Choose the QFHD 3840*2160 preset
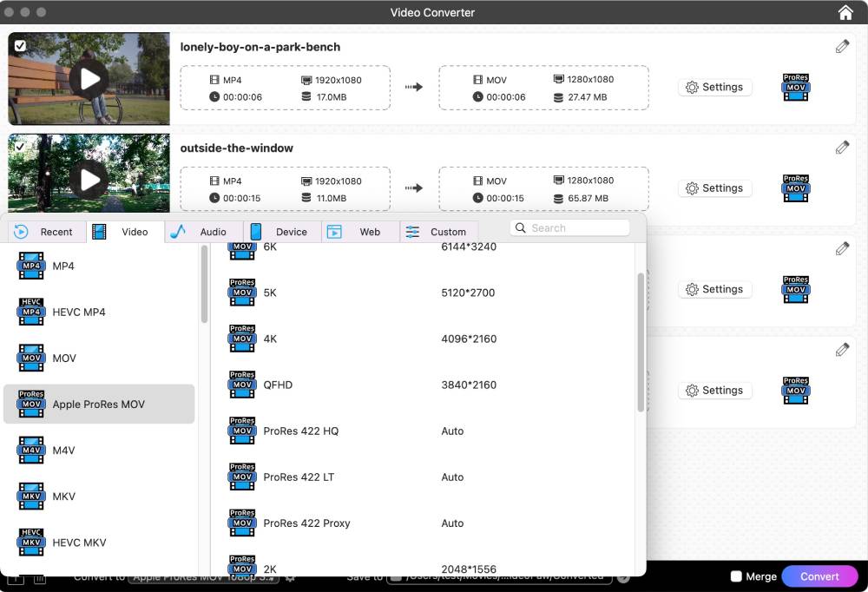Viewport: 868px width, 592px height. [424, 385]
